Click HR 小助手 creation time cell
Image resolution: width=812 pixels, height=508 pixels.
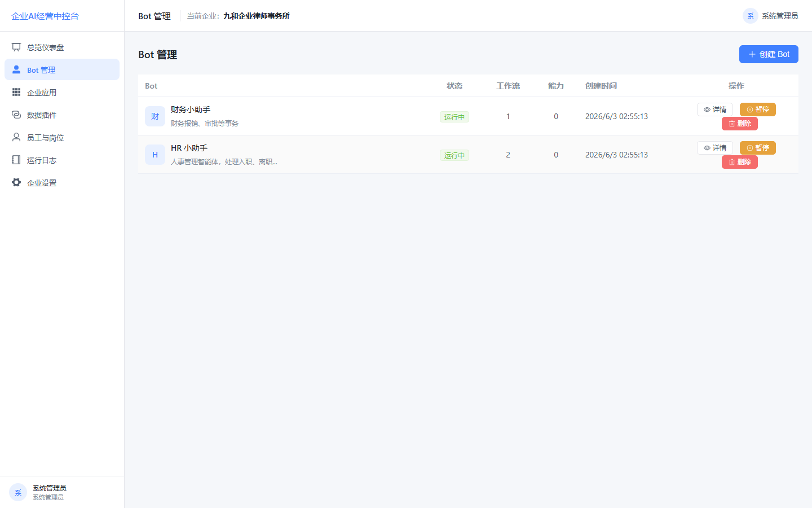coord(616,155)
